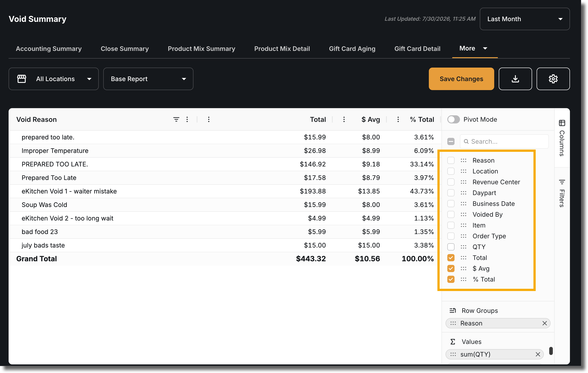Enable the Business Date checkbox
This screenshot has width=588, height=373.
click(451, 203)
